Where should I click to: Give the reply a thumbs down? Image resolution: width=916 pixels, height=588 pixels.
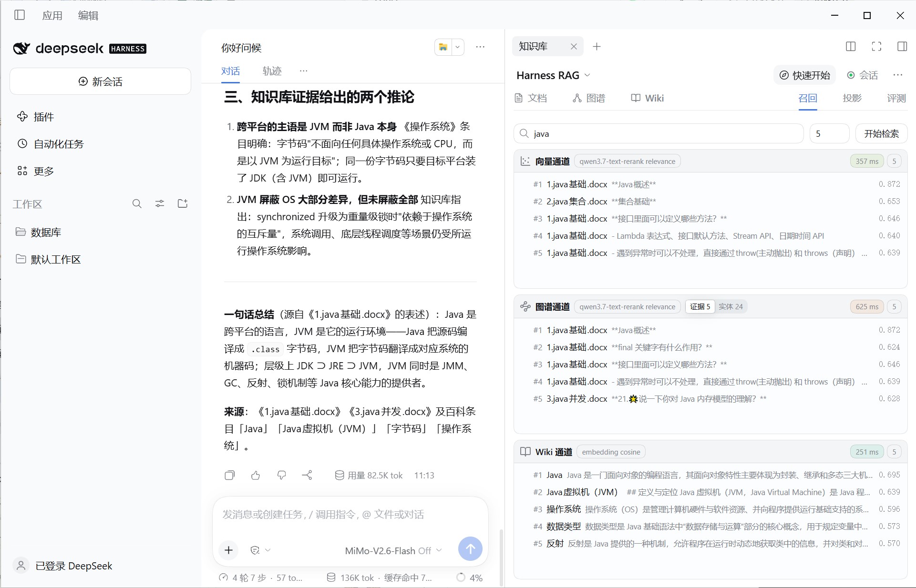tap(281, 475)
